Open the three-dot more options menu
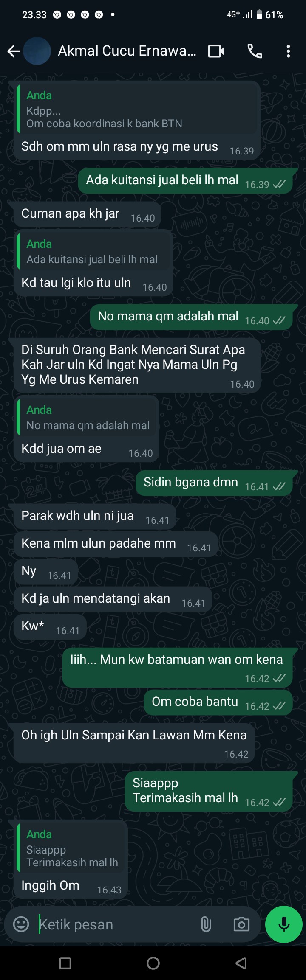 tap(288, 51)
